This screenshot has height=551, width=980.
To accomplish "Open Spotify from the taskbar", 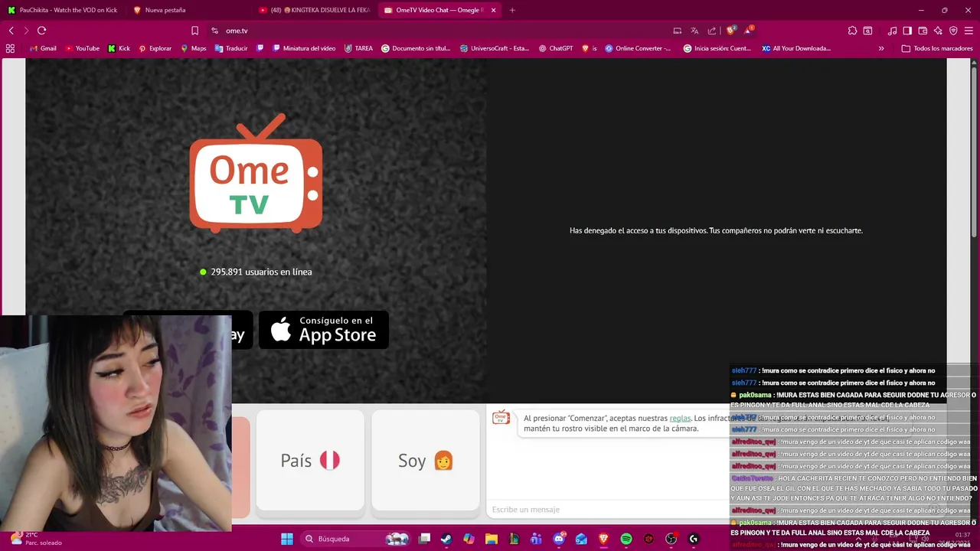I will click(x=626, y=539).
